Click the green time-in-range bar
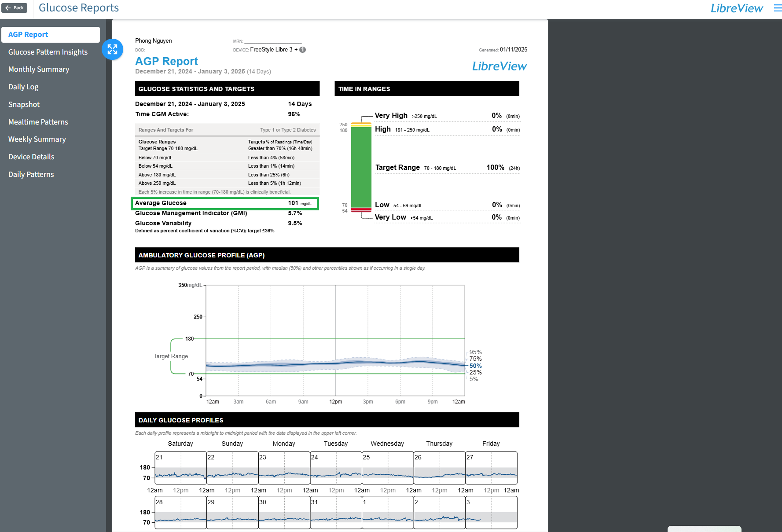This screenshot has width=782, height=532. pos(361,167)
